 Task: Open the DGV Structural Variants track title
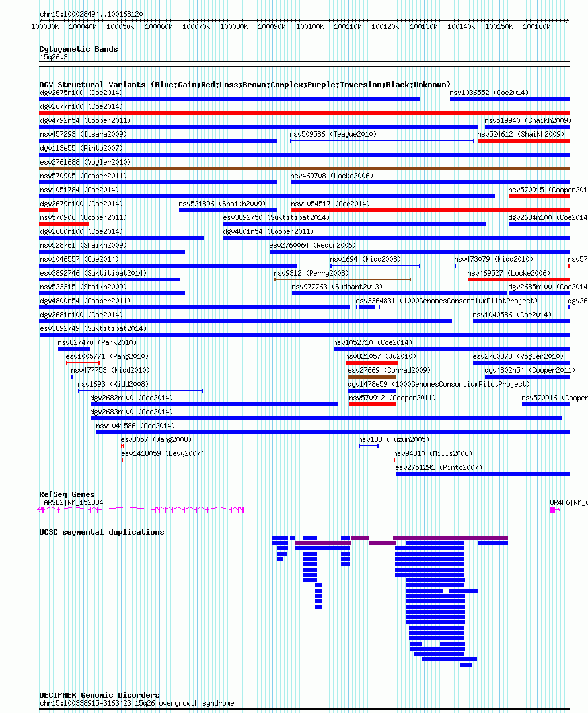[x=244, y=85]
